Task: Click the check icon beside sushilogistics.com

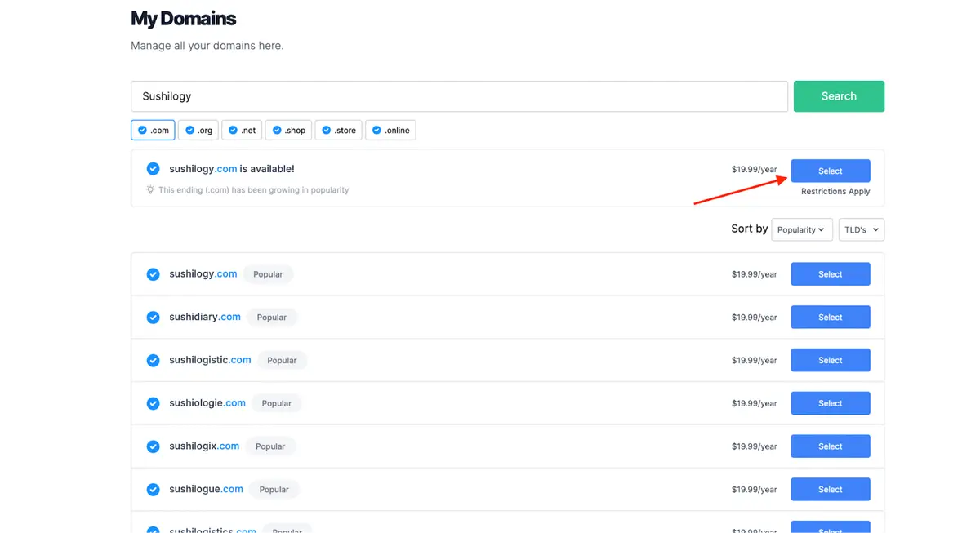Action: coord(153,530)
